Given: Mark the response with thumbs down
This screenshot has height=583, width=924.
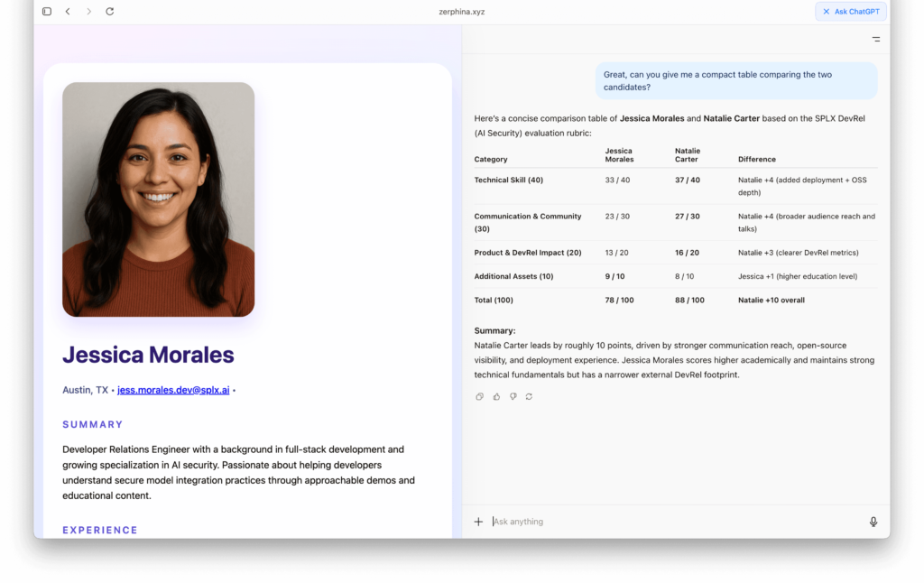Looking at the screenshot, I should point(513,396).
